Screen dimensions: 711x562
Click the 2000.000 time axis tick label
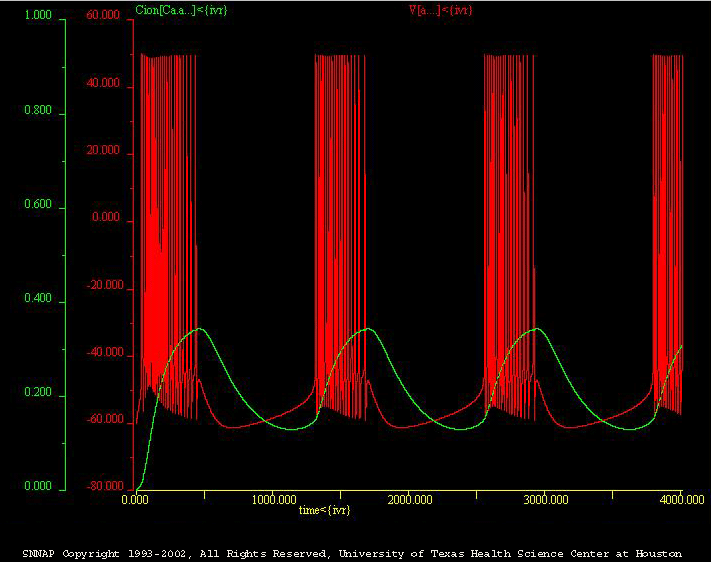coord(408,499)
